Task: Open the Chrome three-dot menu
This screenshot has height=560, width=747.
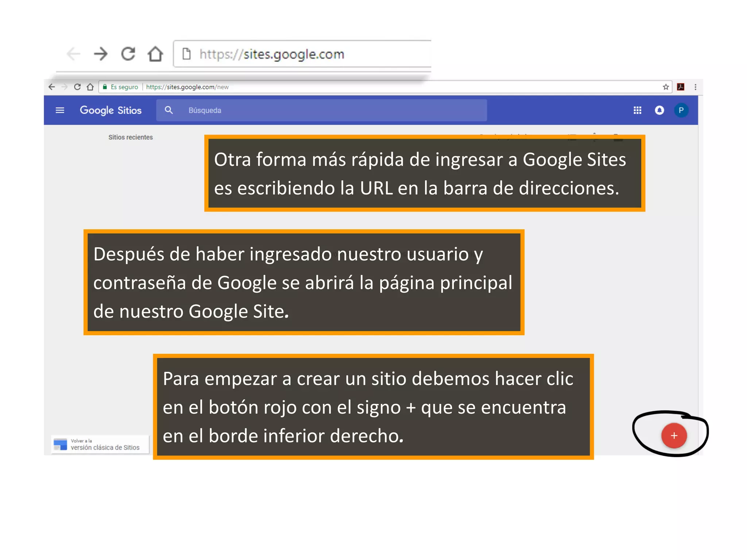Action: (x=696, y=87)
